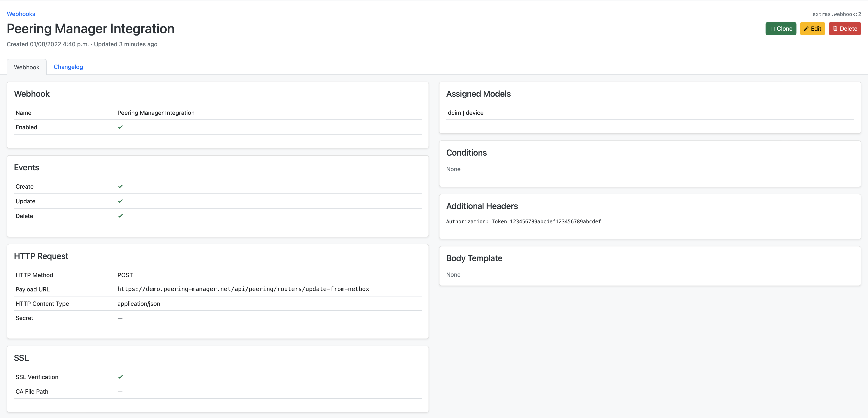This screenshot has height=418, width=868.
Task: Click the Additional Headers heading
Action: pyautogui.click(x=482, y=206)
